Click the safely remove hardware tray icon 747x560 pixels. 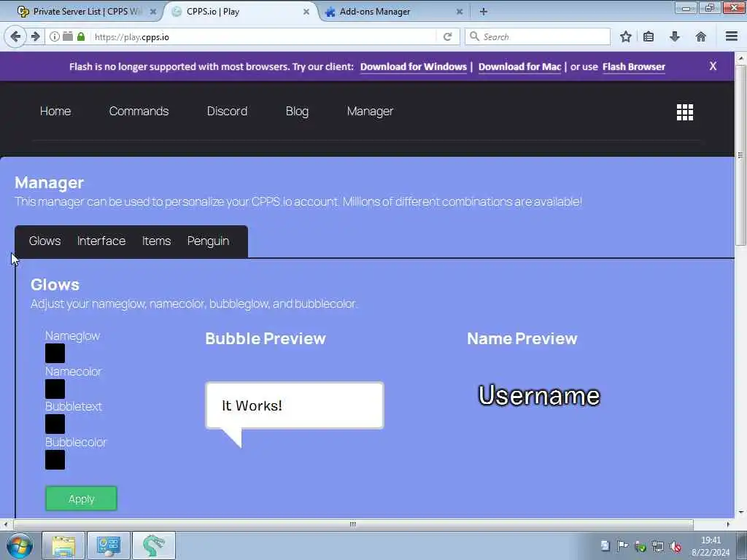pos(640,546)
